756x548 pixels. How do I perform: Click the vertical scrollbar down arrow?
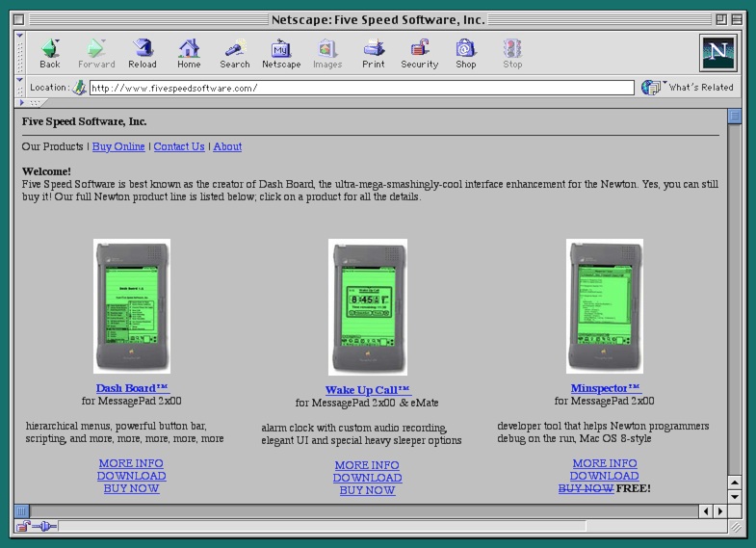734,497
